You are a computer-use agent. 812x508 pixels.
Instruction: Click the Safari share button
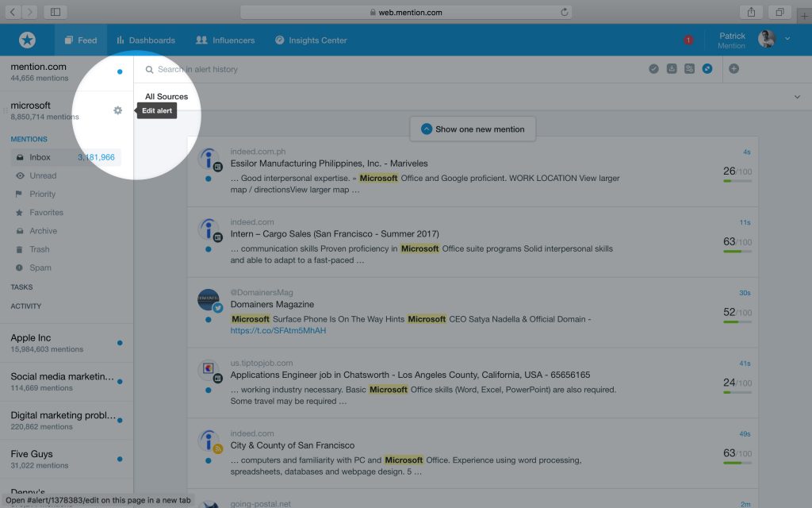[x=752, y=12]
